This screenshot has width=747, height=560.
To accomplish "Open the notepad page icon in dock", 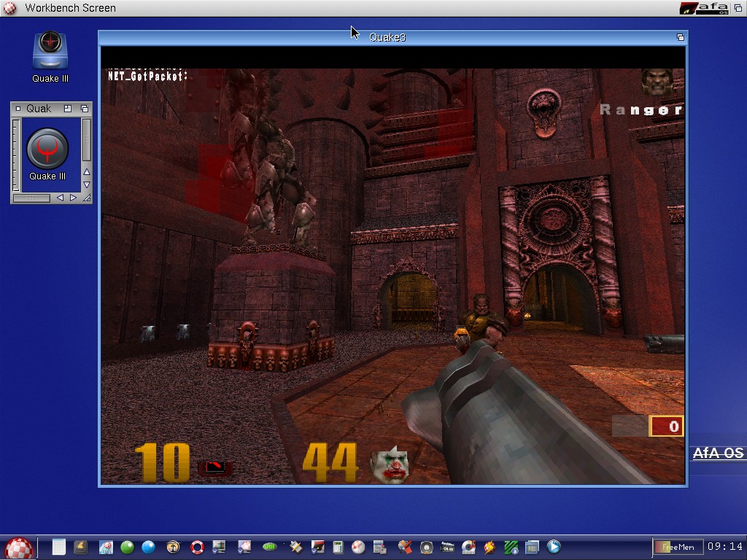I will pyautogui.click(x=58, y=547).
